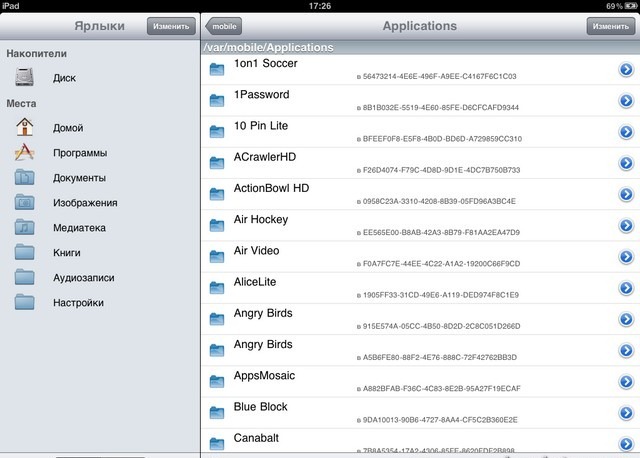Viewport: 640px width, 458px height.
Task: Click the /var/mobile/Applications path bar
Action: tap(420, 47)
